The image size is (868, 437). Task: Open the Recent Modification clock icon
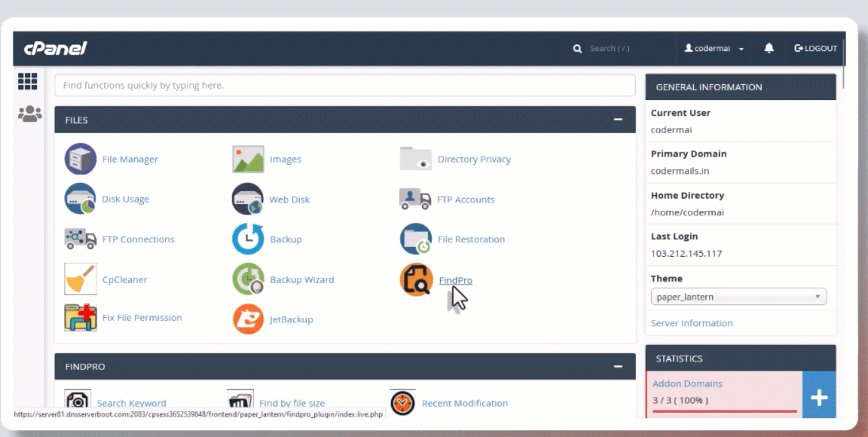point(402,403)
